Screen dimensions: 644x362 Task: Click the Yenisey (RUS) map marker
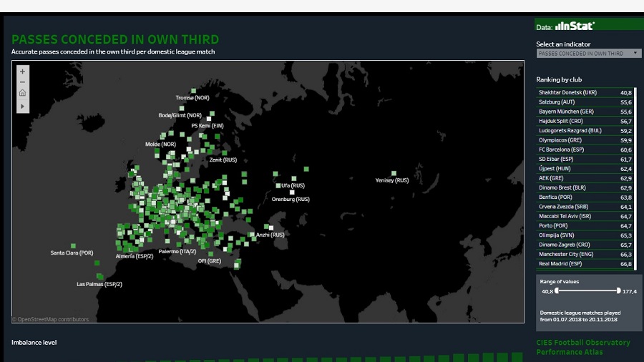coord(394,174)
